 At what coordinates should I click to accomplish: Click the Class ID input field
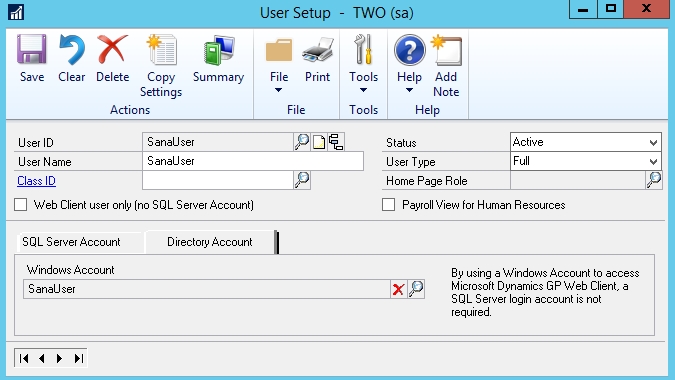pyautogui.click(x=217, y=180)
